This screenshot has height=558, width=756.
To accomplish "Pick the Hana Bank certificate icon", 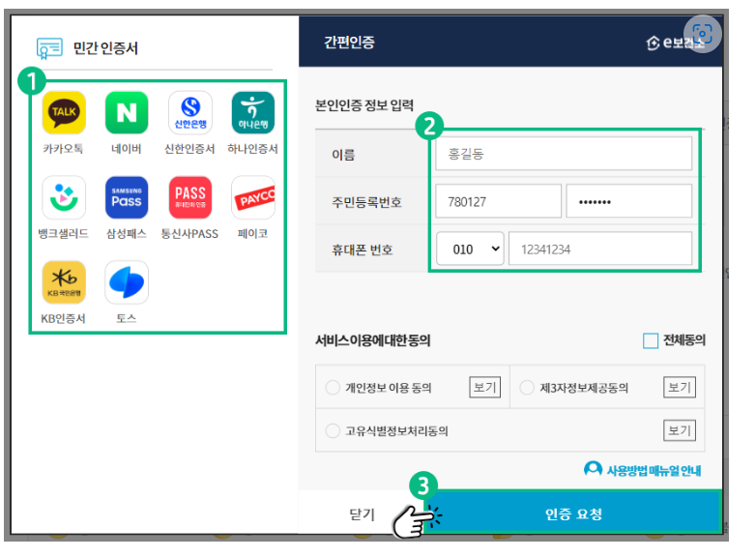I will 252,112.
